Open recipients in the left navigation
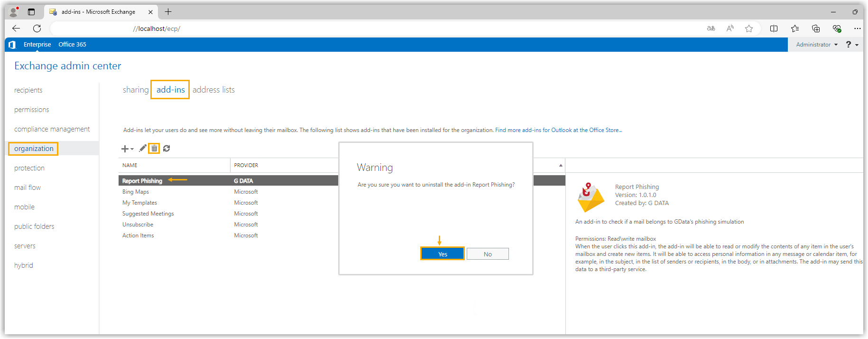Viewport: 868px width, 339px height. pyautogui.click(x=28, y=90)
